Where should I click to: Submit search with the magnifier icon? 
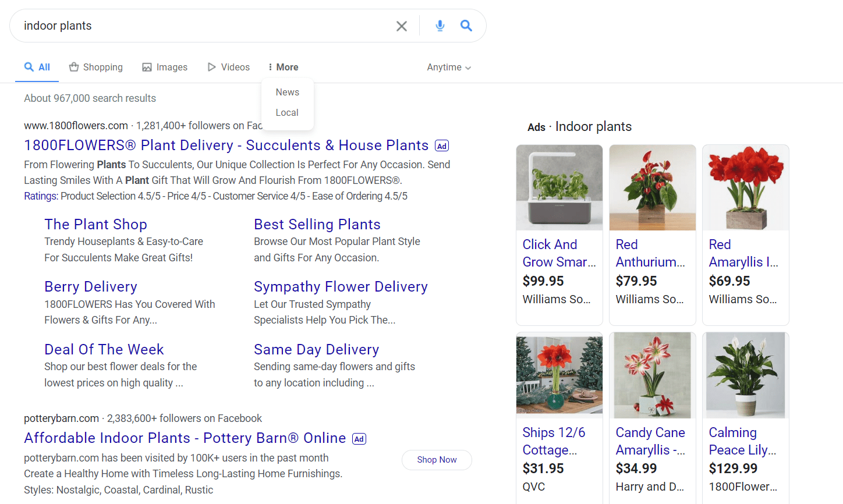466,26
